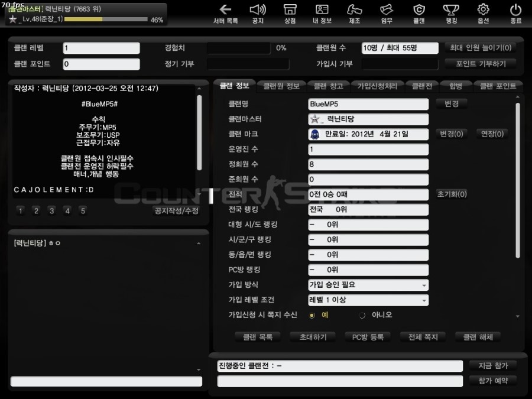Click the level experience bar showing 46%
This screenshot has width=532, height=399.
(x=106, y=20)
